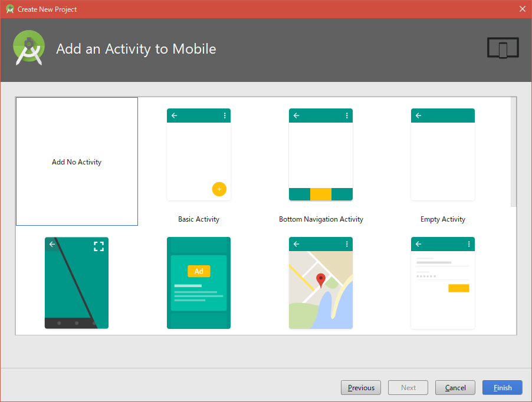Select the Google AdMob Ads Activity template

pos(199,283)
